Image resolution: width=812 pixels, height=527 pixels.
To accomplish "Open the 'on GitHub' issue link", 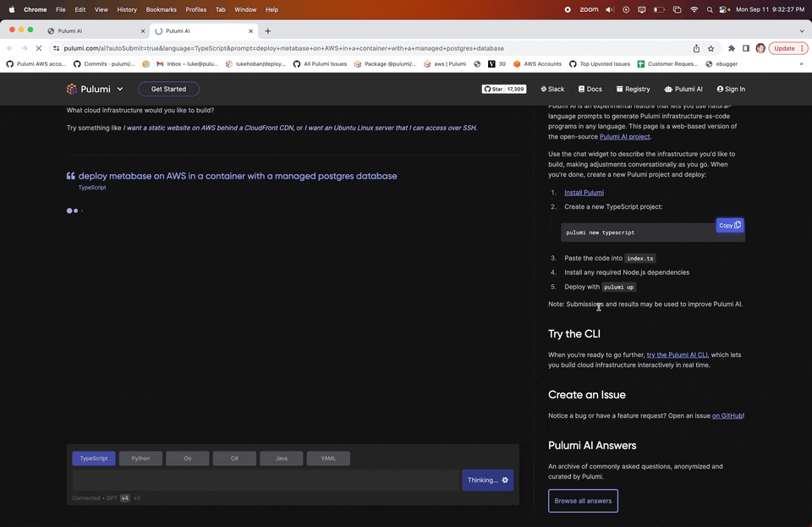I will click(x=727, y=415).
